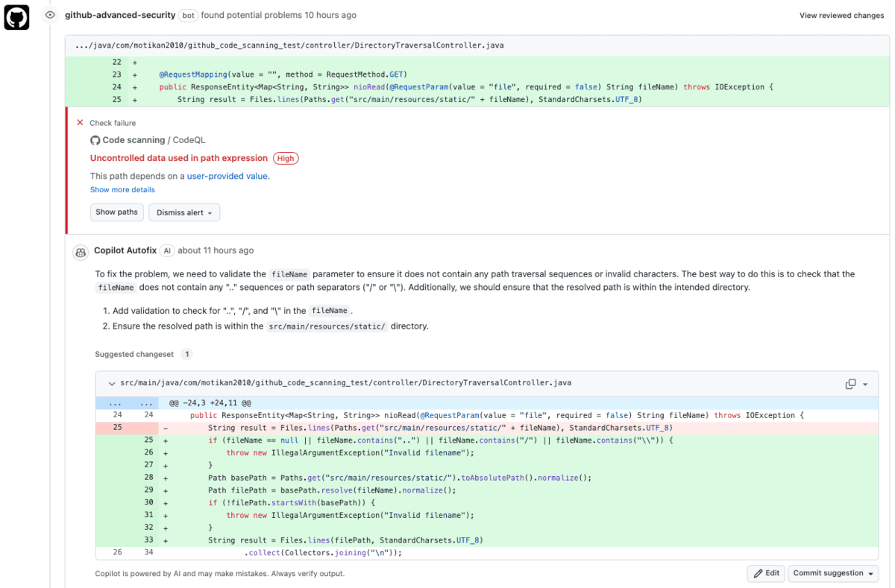Open top file path DirectoryTraversalController.java

pyautogui.click(x=289, y=45)
